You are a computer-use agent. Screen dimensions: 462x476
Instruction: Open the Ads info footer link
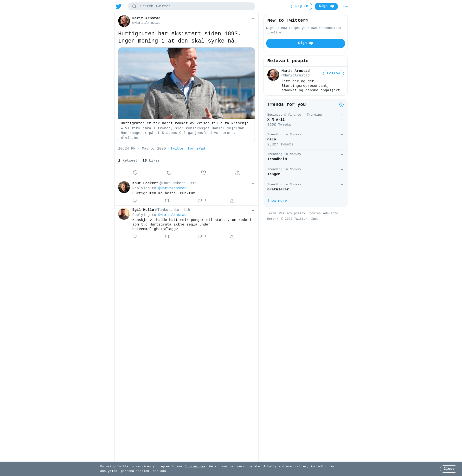(x=331, y=213)
